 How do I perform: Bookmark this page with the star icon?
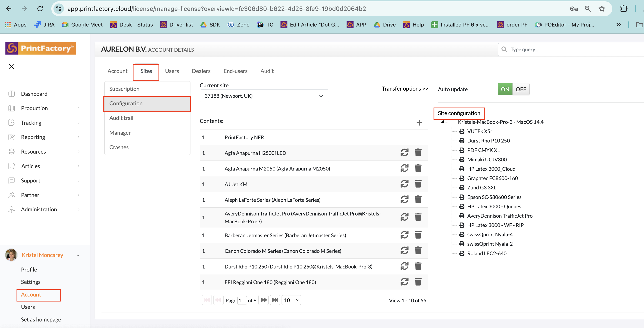(602, 9)
